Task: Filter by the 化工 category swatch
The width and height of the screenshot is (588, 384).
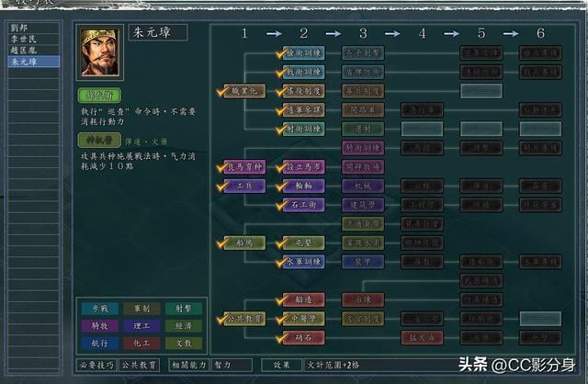Action: [141, 344]
